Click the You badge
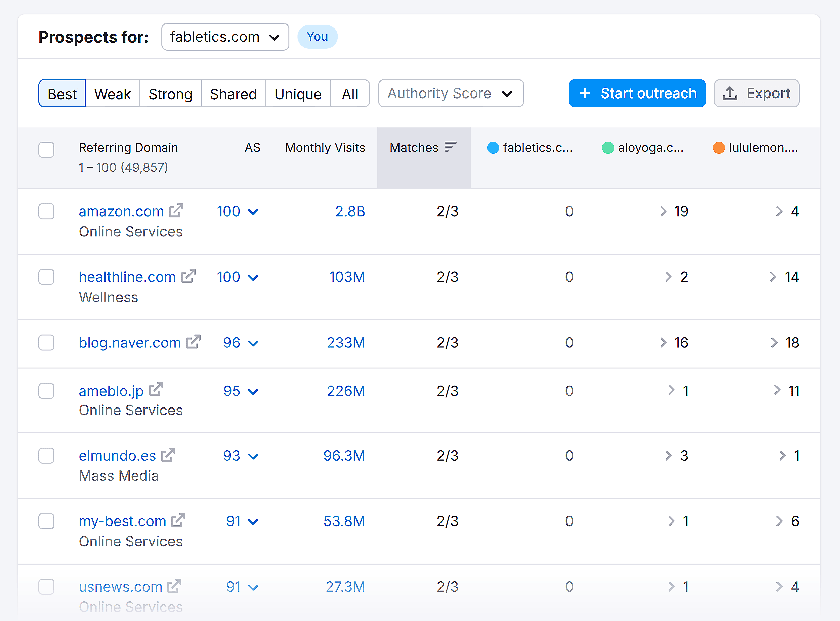Image resolution: width=840 pixels, height=621 pixels. (x=318, y=37)
